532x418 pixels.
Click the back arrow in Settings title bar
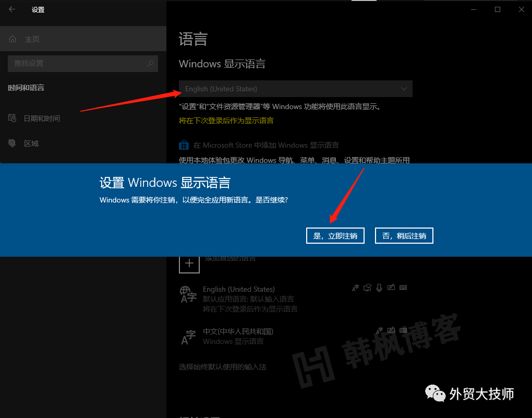(x=12, y=9)
